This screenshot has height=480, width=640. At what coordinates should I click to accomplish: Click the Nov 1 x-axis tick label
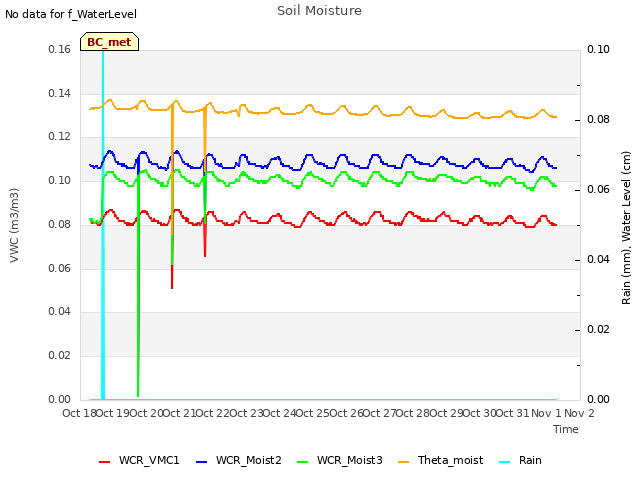click(546, 413)
